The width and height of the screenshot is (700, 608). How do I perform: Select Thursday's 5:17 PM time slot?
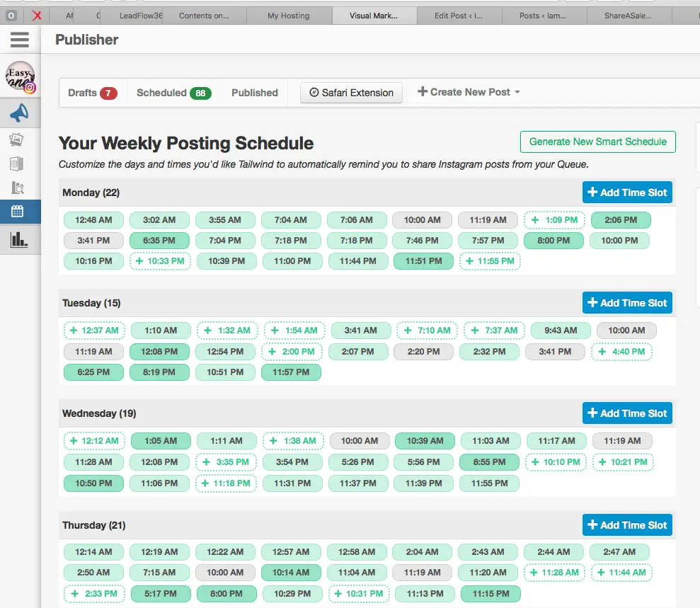click(x=161, y=594)
